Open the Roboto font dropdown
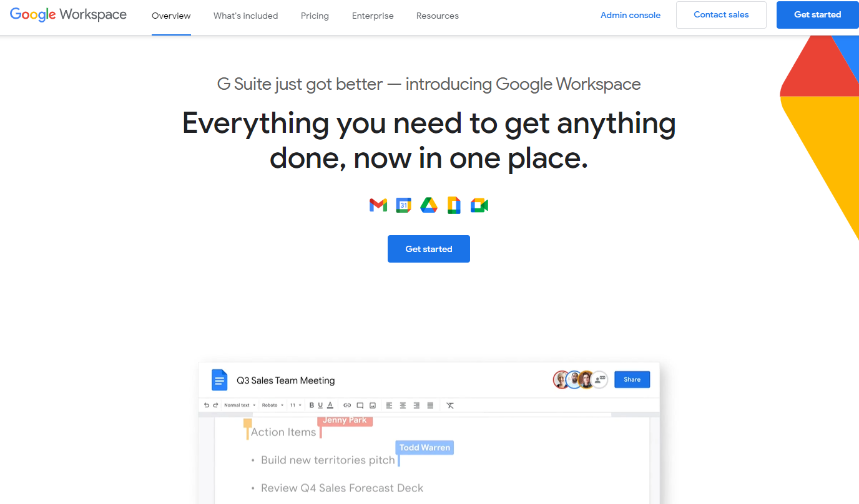This screenshot has width=859, height=504. pyautogui.click(x=273, y=405)
